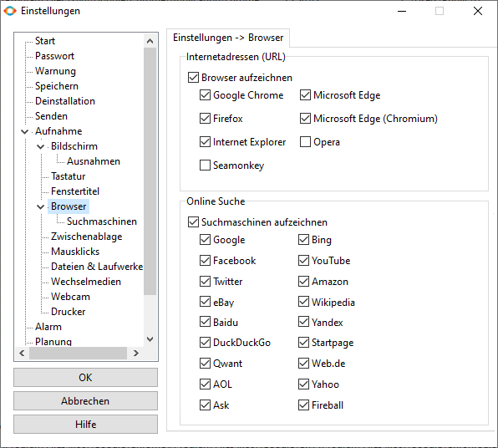498x448 pixels.
Task: Click the tree's vertical scrollbar thumb
Action: point(150,171)
